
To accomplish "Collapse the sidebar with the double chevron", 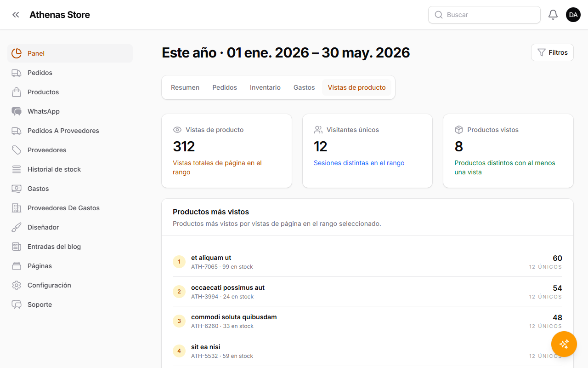I will coord(16,15).
